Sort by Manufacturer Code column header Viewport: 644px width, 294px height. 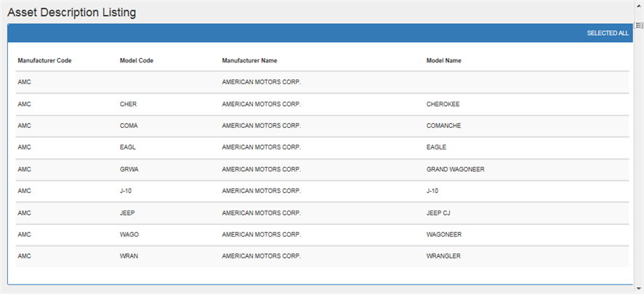pyautogui.click(x=45, y=61)
